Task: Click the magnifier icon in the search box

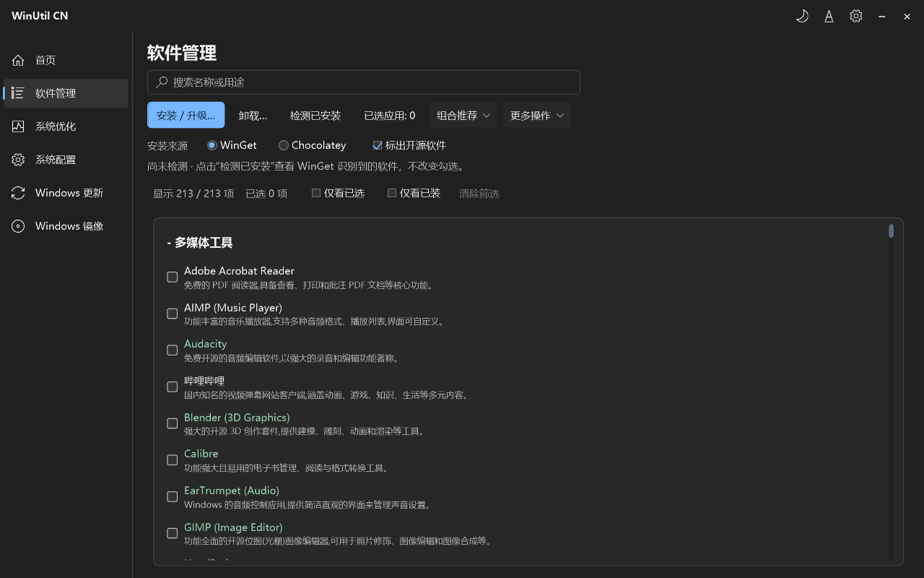Action: [x=162, y=82]
